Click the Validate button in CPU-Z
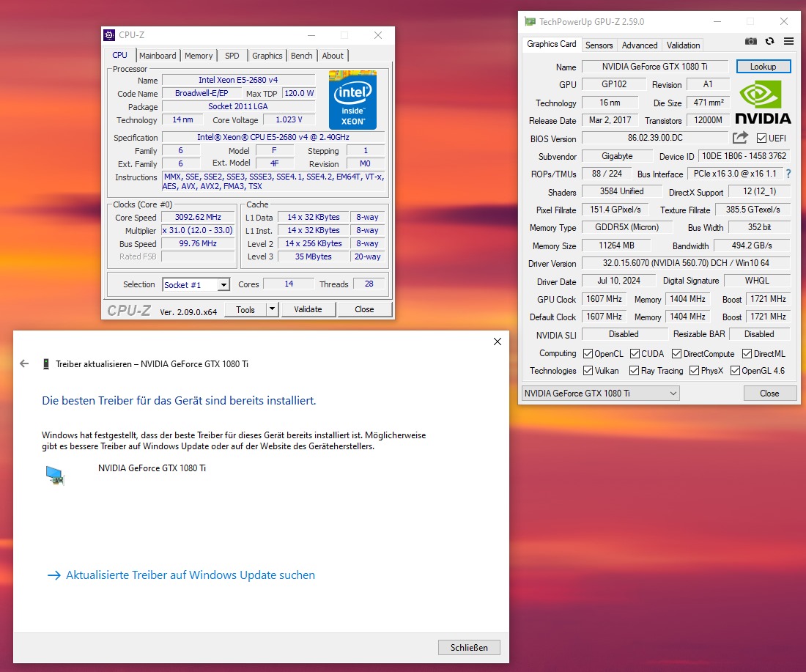The image size is (806, 672). [x=308, y=309]
